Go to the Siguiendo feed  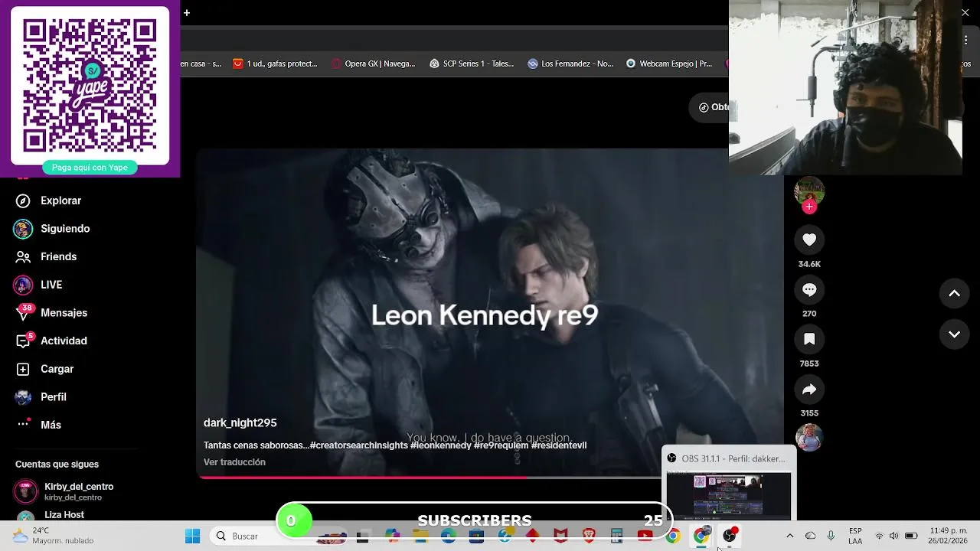tap(53, 229)
